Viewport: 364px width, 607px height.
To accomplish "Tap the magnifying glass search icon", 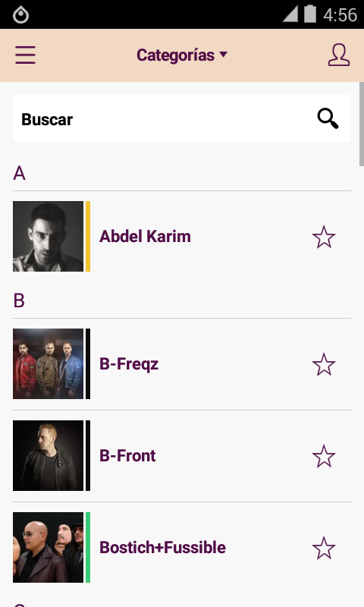I will [x=328, y=118].
